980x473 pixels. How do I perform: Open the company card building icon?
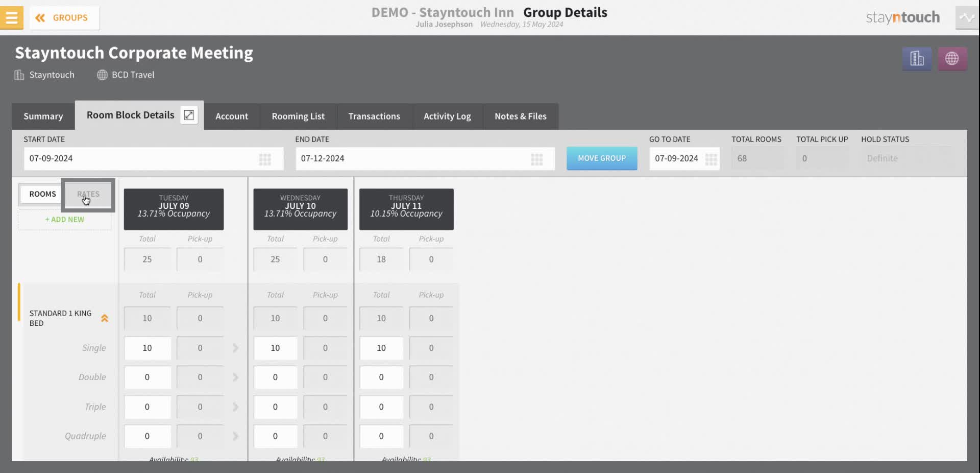917,59
